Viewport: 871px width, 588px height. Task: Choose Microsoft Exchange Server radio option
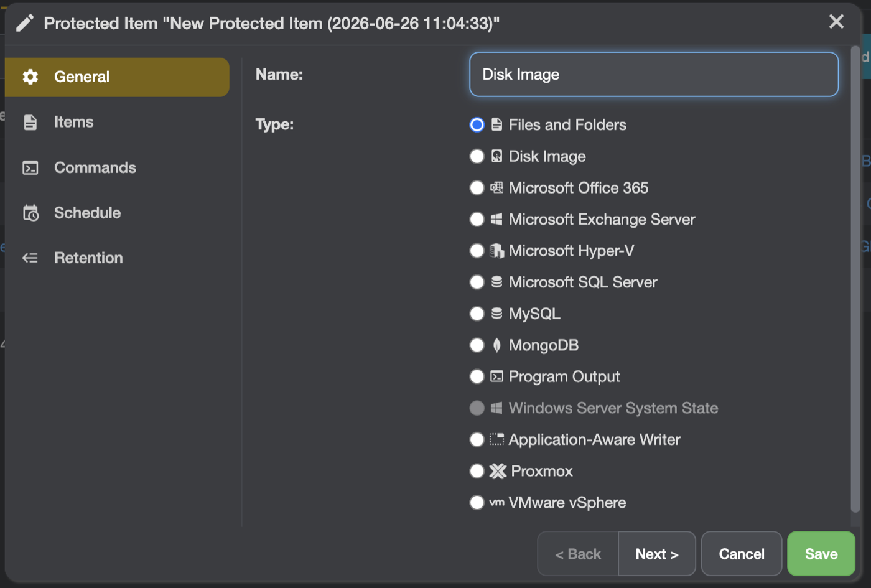pos(477,219)
